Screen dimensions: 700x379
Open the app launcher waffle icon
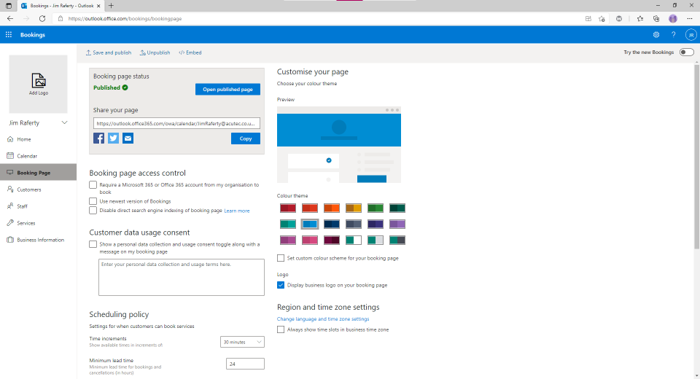[8, 34]
